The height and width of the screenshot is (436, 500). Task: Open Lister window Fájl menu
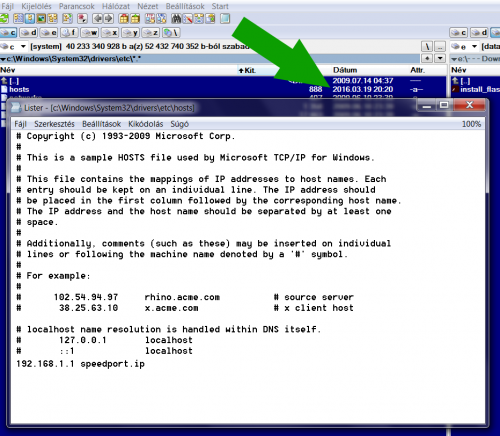click(x=20, y=124)
